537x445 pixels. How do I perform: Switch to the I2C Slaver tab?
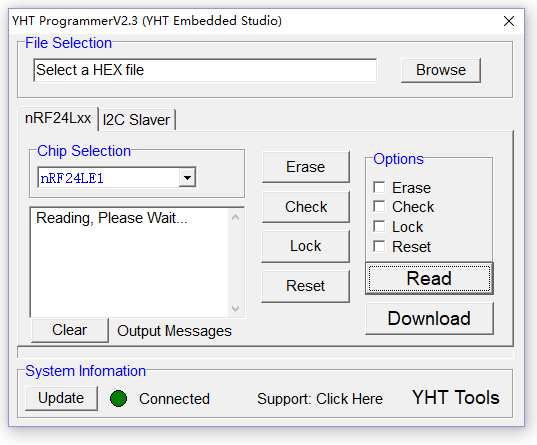pyautogui.click(x=137, y=120)
